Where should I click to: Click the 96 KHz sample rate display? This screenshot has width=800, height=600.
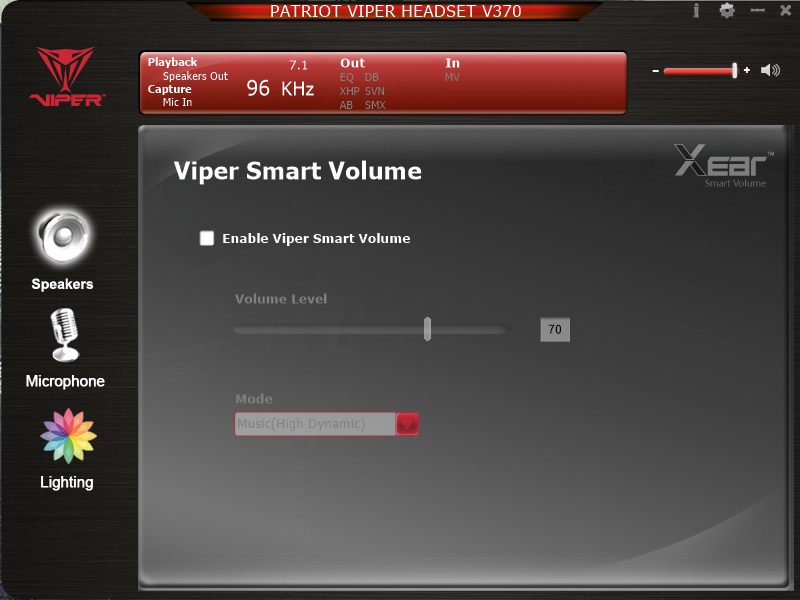(280, 89)
